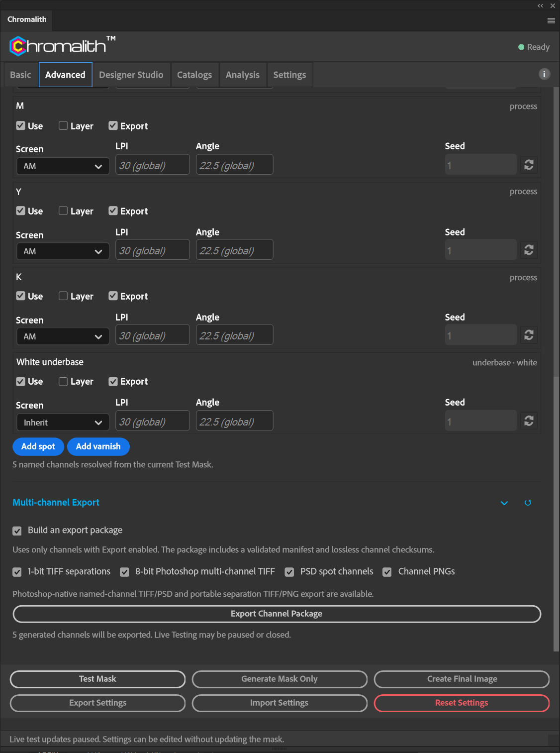Switch to the Analysis tab
Image resolution: width=560 pixels, height=753 pixels.
pos(243,75)
